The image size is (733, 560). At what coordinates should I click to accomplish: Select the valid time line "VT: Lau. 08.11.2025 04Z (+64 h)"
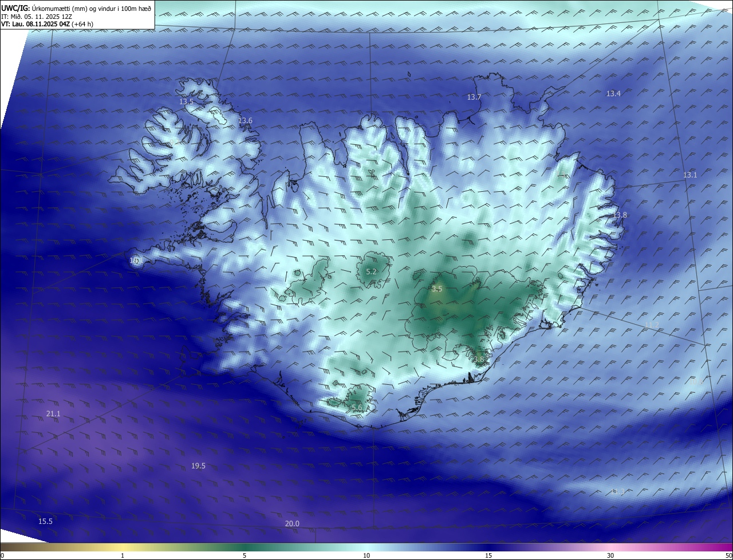pyautogui.click(x=48, y=24)
